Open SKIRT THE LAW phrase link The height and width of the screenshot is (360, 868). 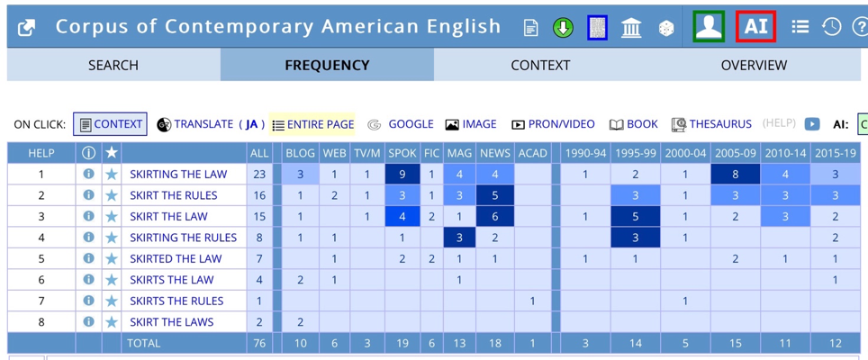168,216
